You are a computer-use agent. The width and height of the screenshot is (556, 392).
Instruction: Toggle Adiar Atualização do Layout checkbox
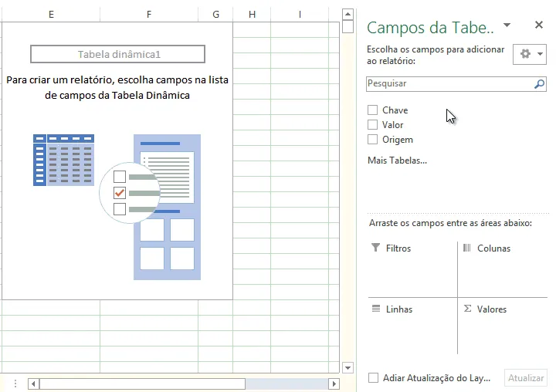[373, 378]
